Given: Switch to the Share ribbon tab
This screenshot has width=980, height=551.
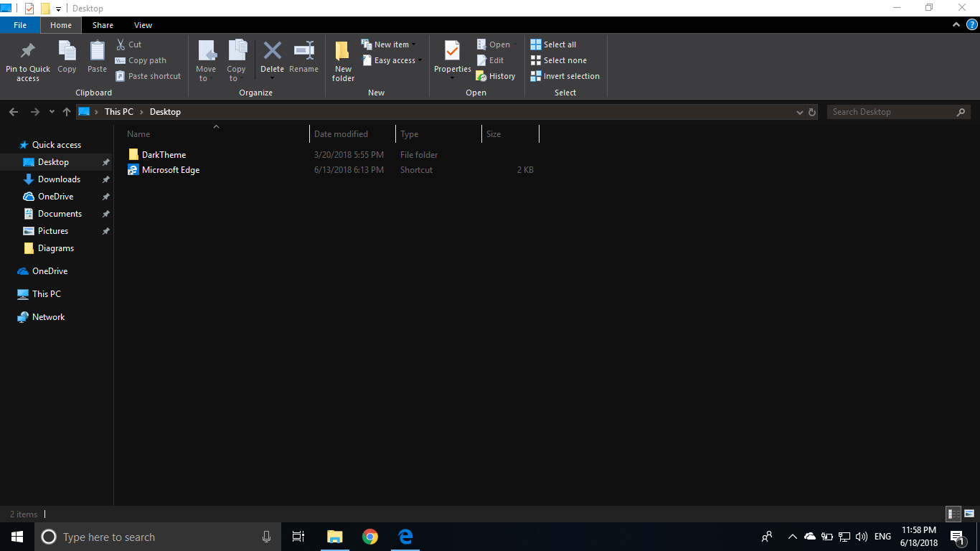Looking at the screenshot, I should (x=103, y=25).
